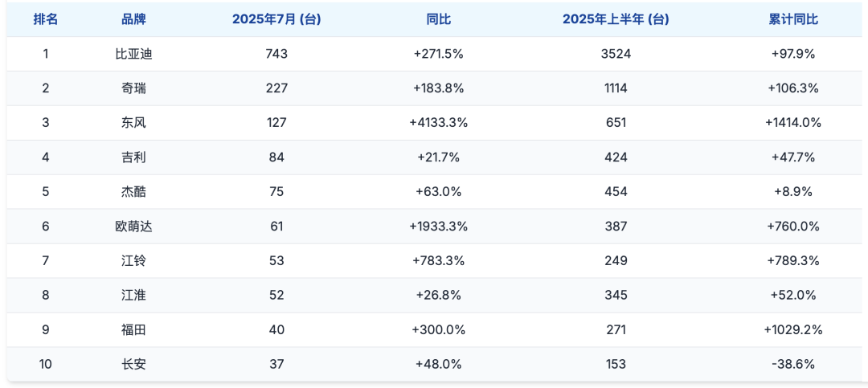The width and height of the screenshot is (868, 388).
Task: Click the 排名 column header
Action: [x=46, y=19]
